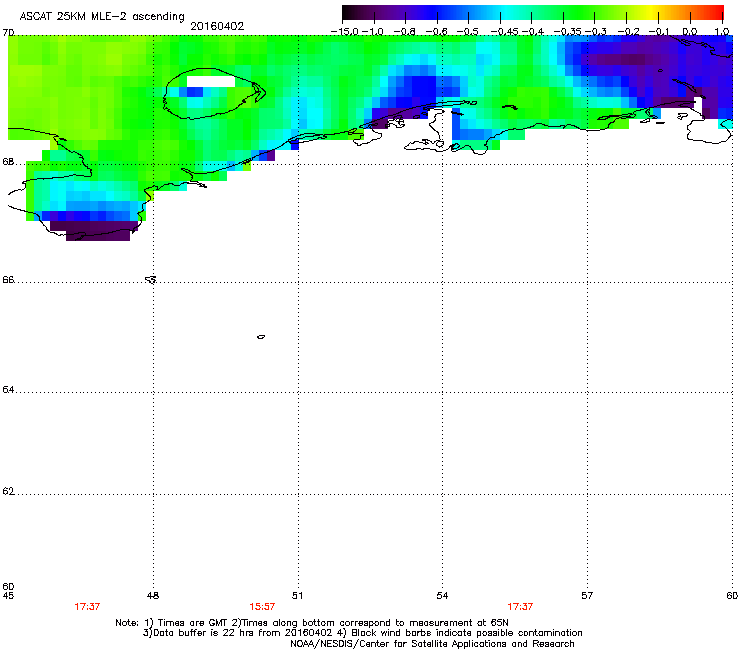Click the -0.4 color bar label
Image resolution: width=740 pixels, height=650 pixels.
pyautogui.click(x=533, y=32)
